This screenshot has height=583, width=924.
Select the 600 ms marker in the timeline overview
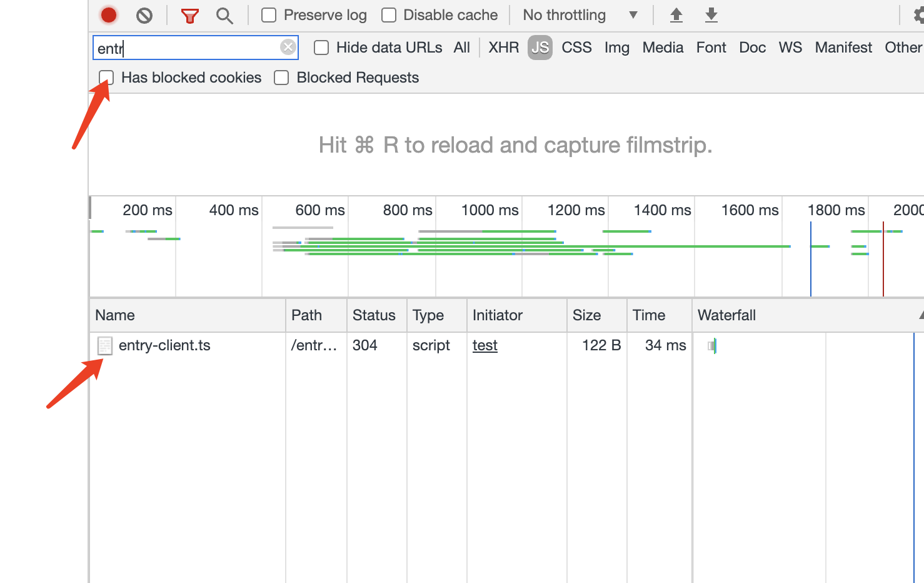click(x=320, y=210)
